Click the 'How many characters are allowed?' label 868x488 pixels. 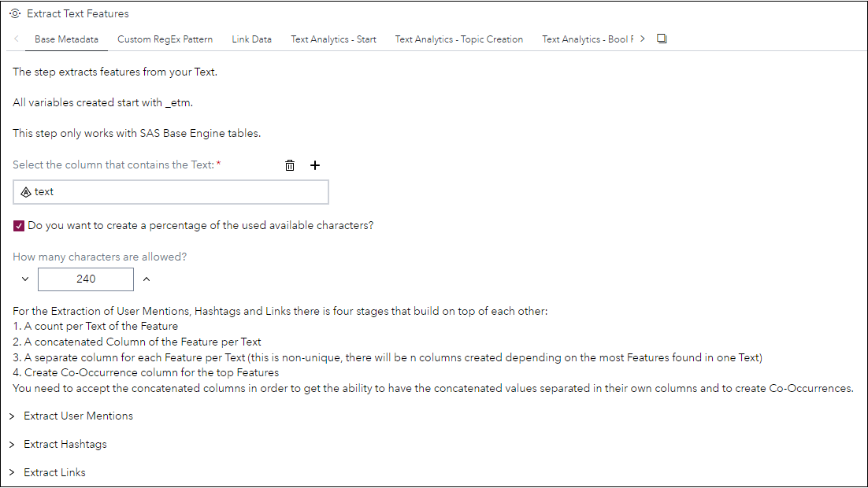click(100, 257)
